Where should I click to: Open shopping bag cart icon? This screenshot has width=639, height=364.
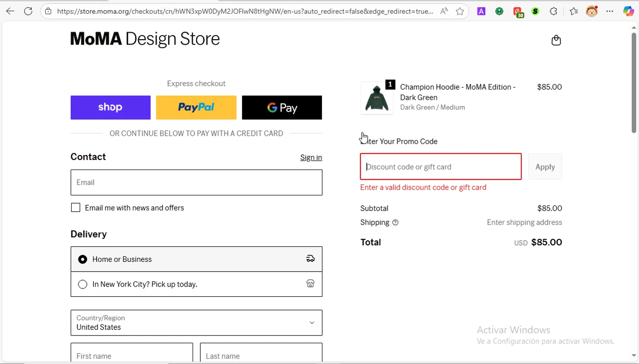pyautogui.click(x=556, y=40)
